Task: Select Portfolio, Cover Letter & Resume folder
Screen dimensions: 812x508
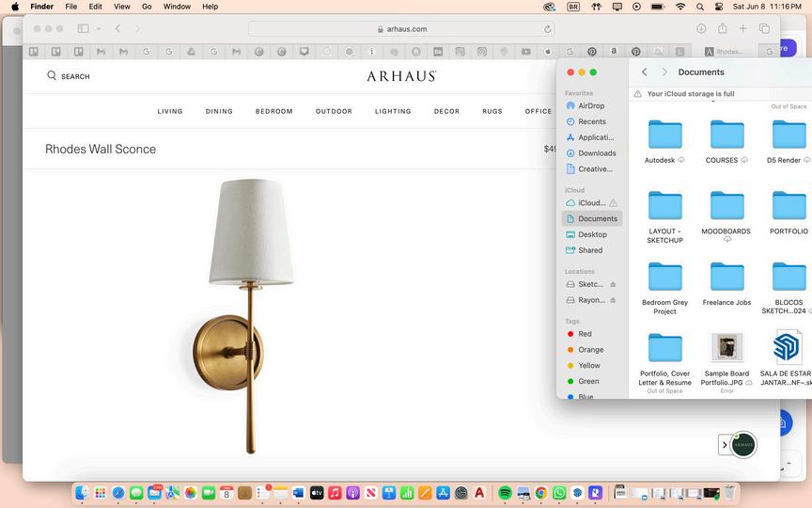Action: 665,348
